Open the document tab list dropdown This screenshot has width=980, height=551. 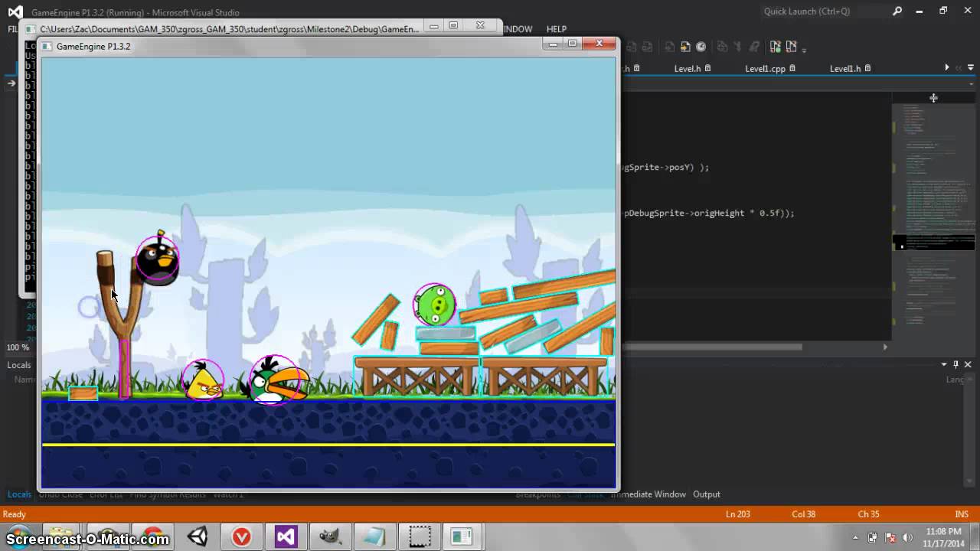(971, 68)
